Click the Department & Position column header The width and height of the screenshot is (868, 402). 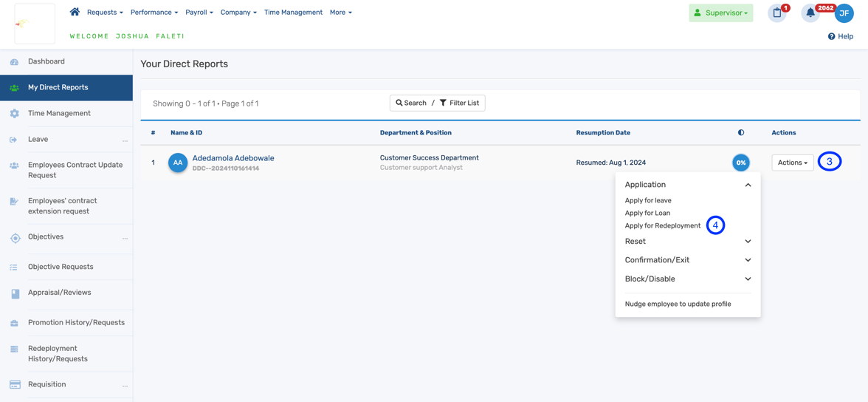416,133
